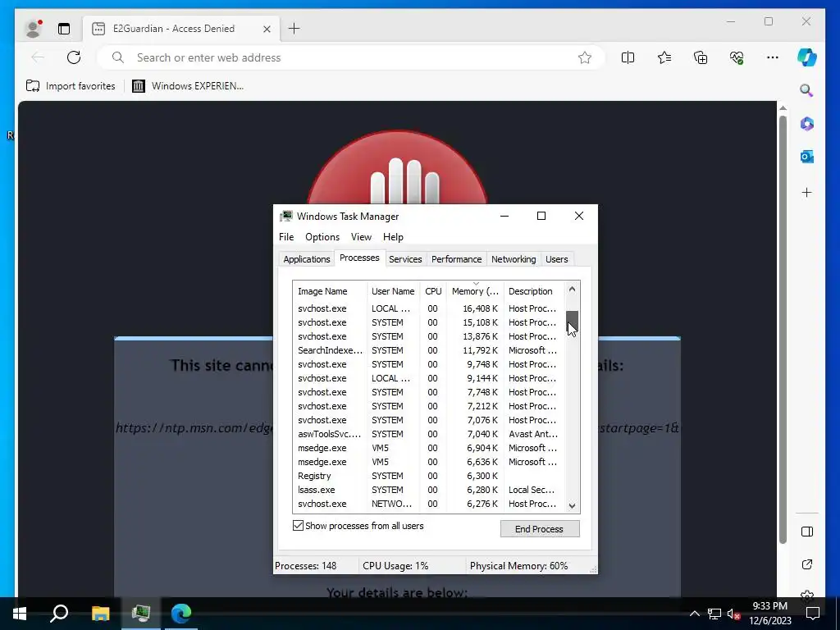This screenshot has width=840, height=630.
Task: Open the notification center icon
Action: tap(813, 614)
